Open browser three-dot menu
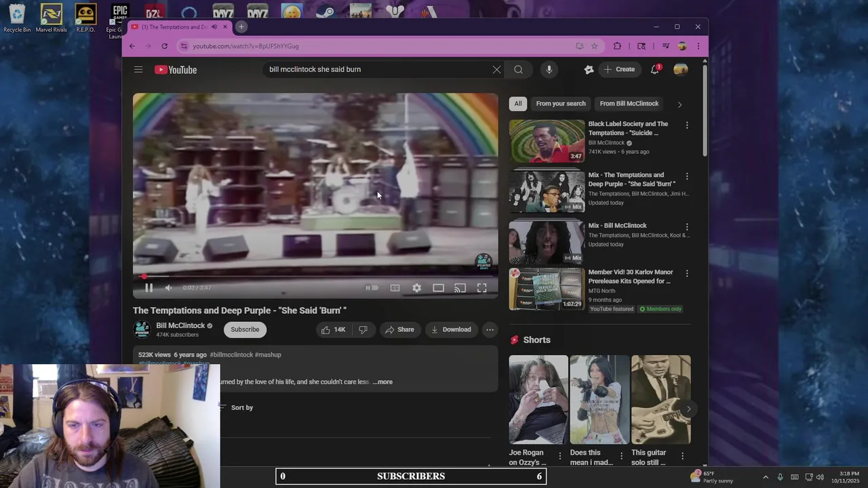The image size is (868, 488). click(x=698, y=46)
